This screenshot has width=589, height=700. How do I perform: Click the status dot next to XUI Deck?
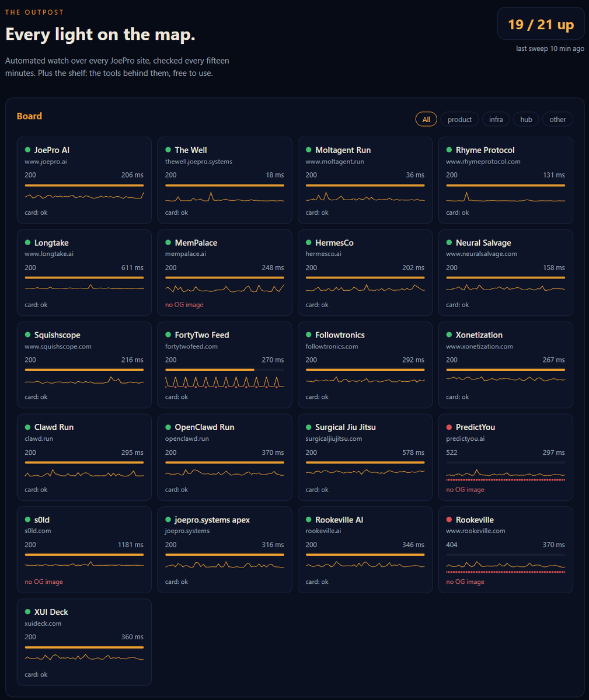click(x=27, y=612)
